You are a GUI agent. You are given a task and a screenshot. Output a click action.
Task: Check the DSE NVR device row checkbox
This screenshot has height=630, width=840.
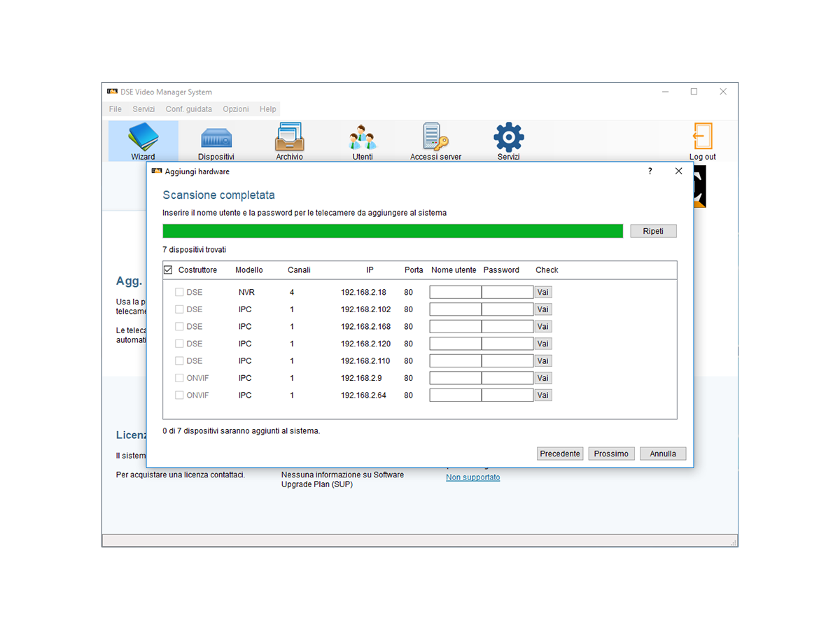pyautogui.click(x=179, y=292)
